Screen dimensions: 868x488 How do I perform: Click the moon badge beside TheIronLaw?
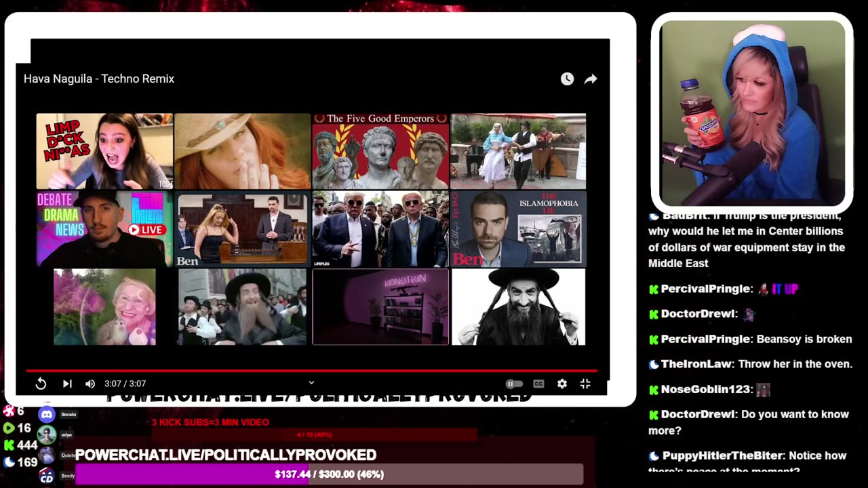click(x=654, y=364)
